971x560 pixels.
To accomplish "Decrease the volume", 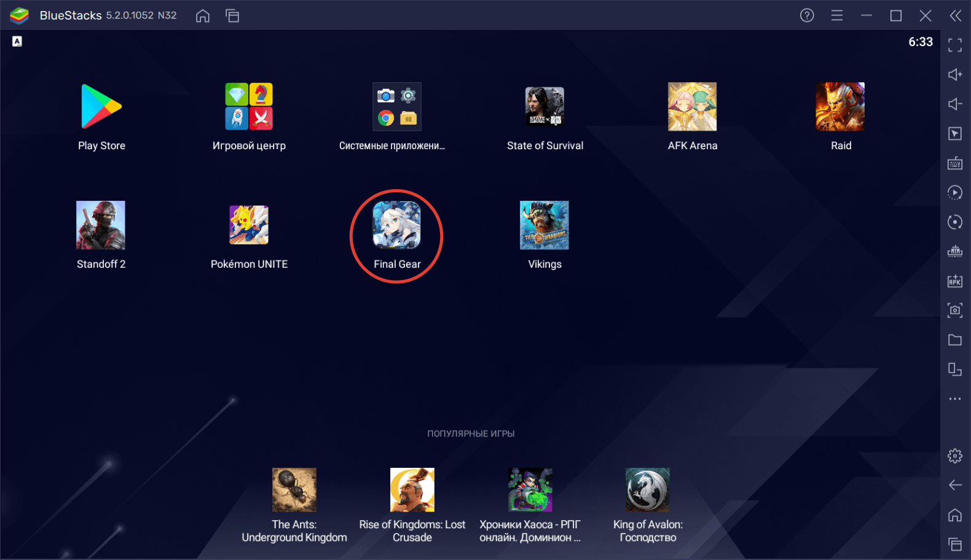I will click(955, 104).
